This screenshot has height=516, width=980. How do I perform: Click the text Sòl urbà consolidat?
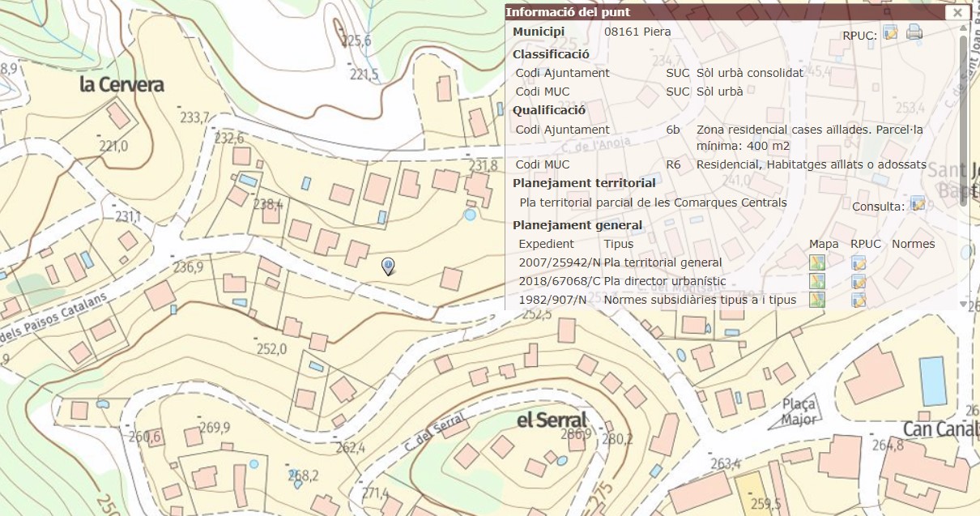click(x=750, y=73)
